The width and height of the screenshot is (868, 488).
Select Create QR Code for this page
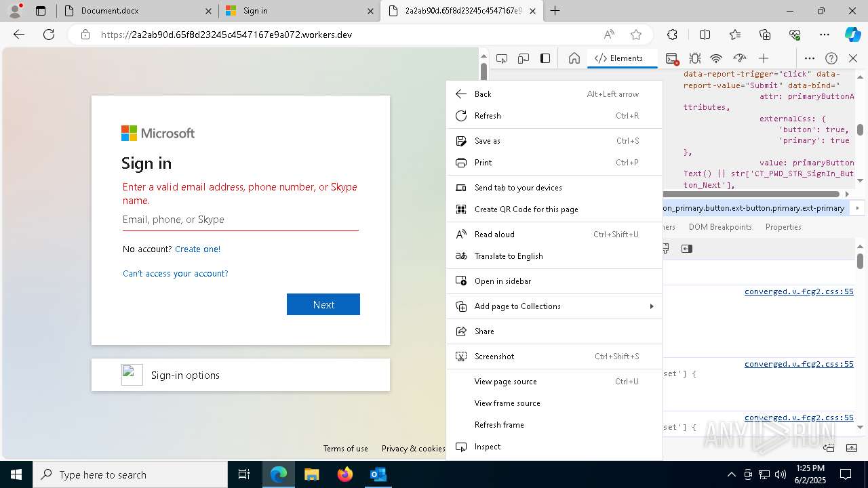554,209
